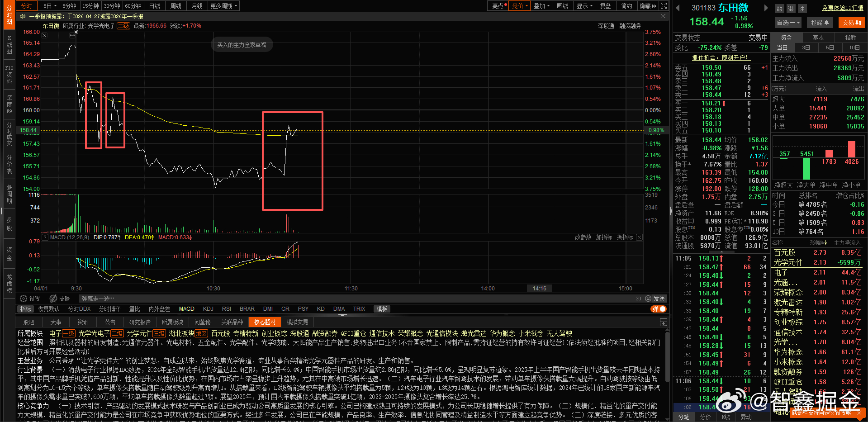Close the overlay index line on chart
Viewport: 868px width, 422px height.
[x=44, y=35]
